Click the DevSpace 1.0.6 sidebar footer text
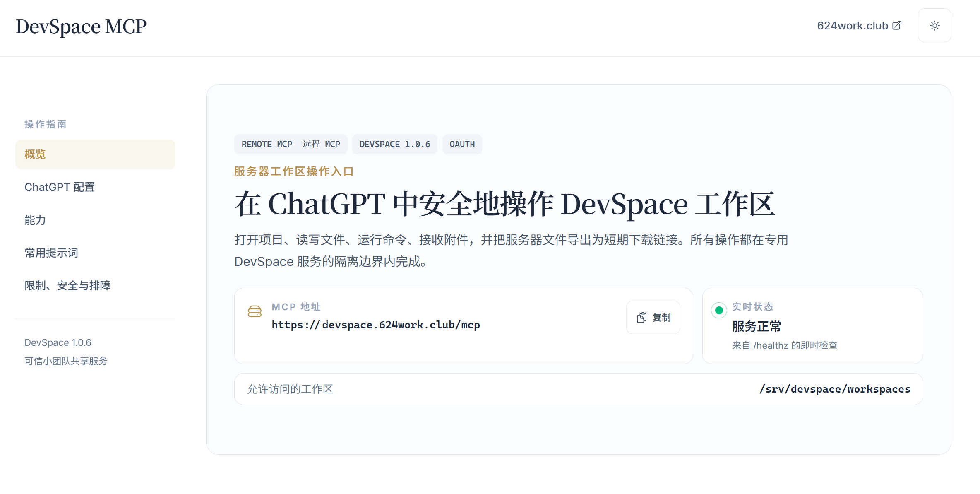This screenshot has width=980, height=494. 58,343
